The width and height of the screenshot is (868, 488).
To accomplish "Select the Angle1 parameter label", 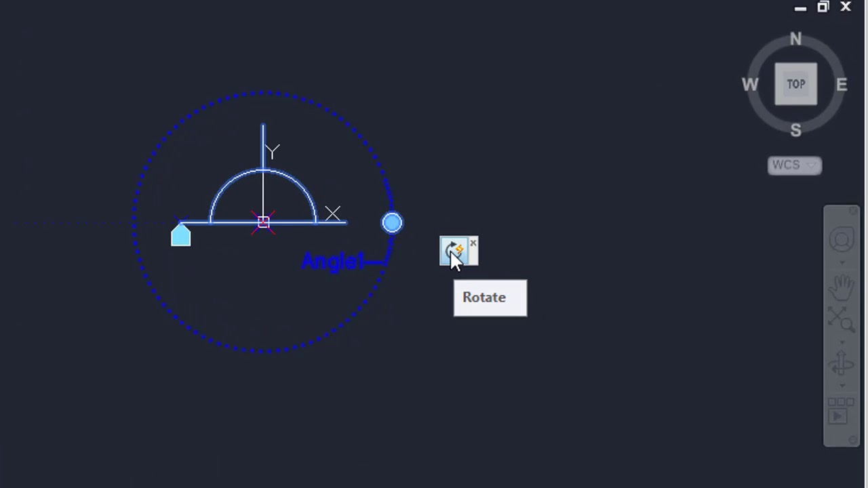I will (x=333, y=261).
